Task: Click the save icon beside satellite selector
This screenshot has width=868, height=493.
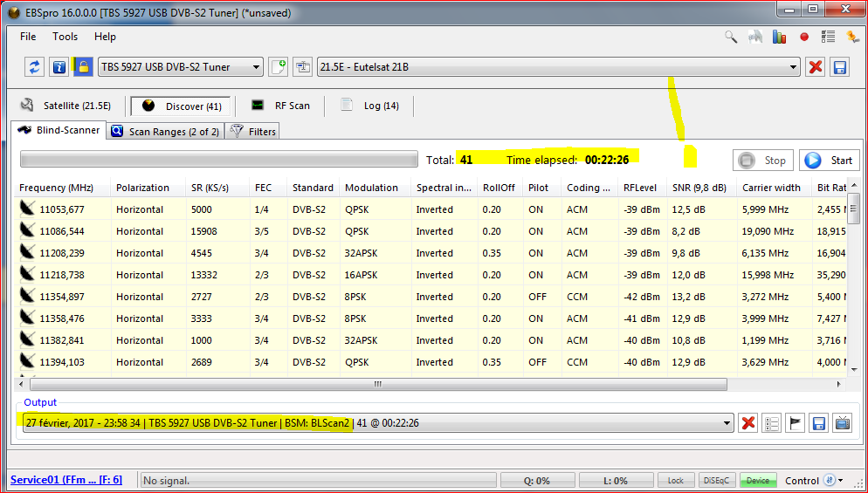Action: [x=840, y=67]
